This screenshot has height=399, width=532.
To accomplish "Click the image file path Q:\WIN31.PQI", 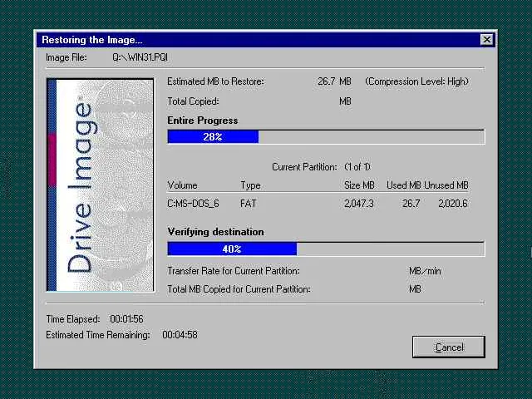I will coord(140,57).
